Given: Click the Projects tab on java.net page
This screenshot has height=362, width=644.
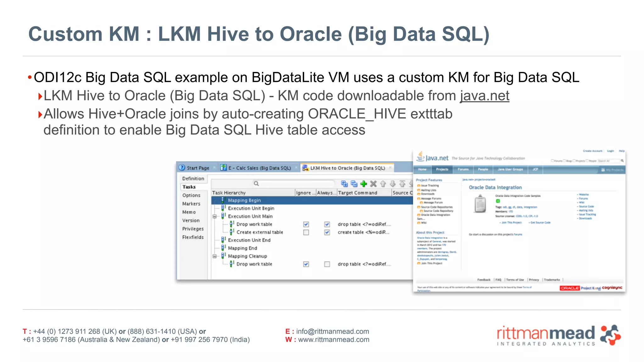Looking at the screenshot, I should pyautogui.click(x=442, y=169).
